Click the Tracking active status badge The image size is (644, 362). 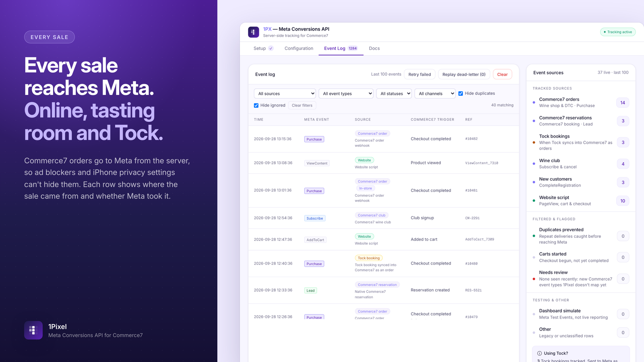618,32
